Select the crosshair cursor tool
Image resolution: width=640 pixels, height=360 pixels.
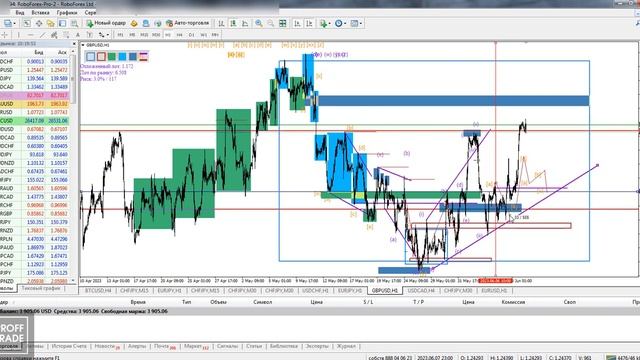(x=4, y=35)
